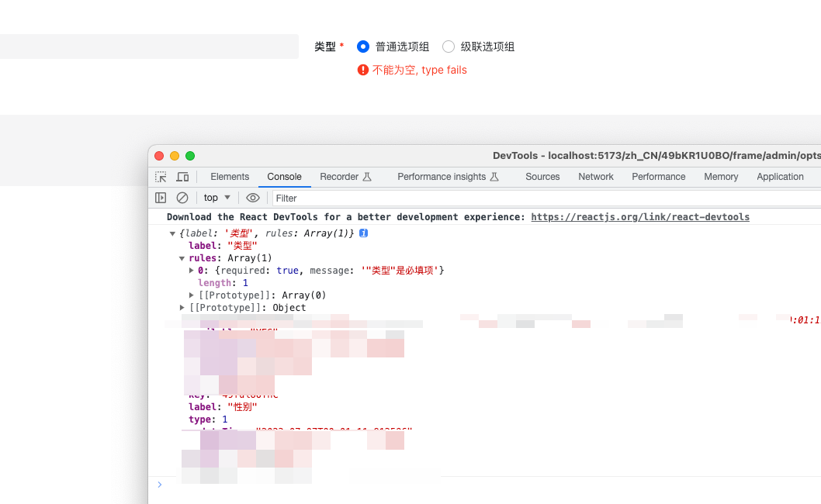
Task: Select the 级联选项组 radio button
Action: click(448, 47)
